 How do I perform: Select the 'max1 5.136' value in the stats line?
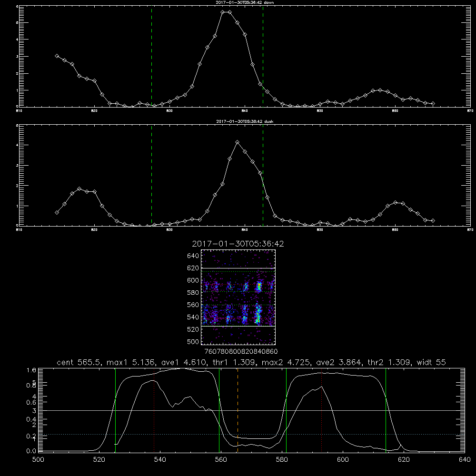(x=130, y=362)
